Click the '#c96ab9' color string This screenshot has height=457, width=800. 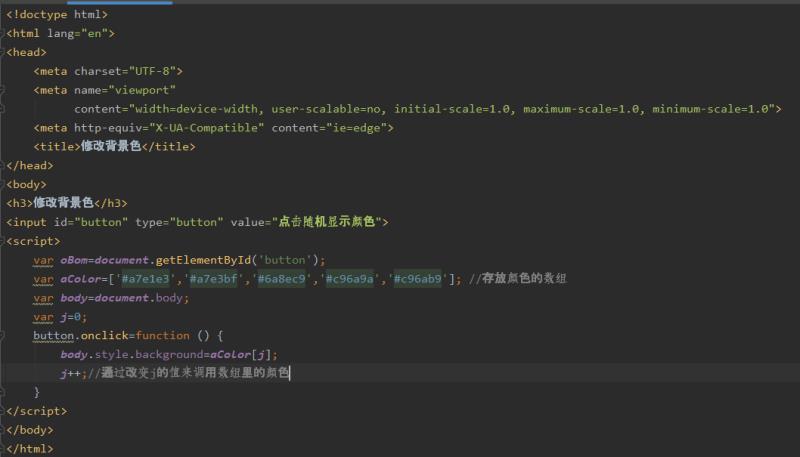417,279
